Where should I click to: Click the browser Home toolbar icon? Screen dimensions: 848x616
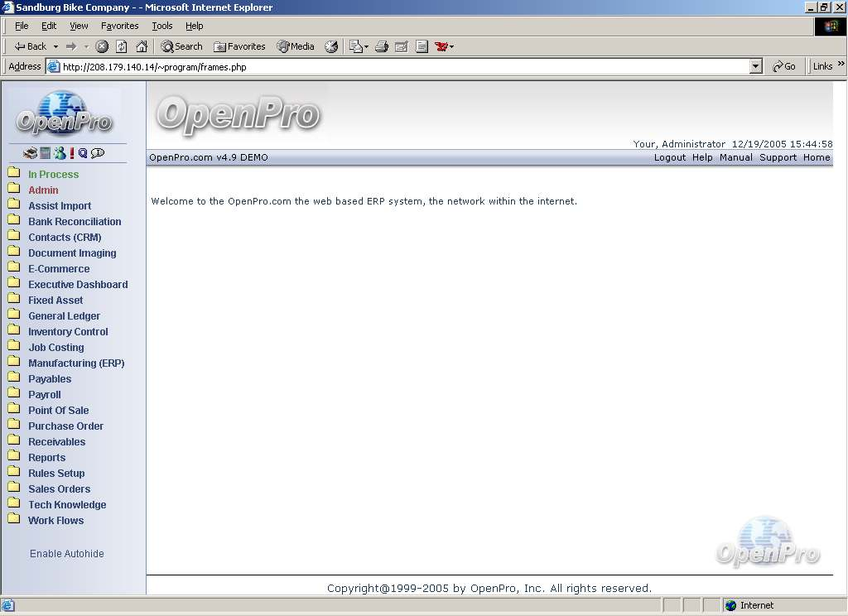(142, 46)
